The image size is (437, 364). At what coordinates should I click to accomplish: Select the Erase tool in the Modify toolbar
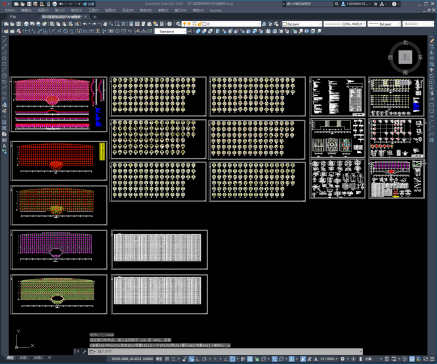click(x=432, y=40)
